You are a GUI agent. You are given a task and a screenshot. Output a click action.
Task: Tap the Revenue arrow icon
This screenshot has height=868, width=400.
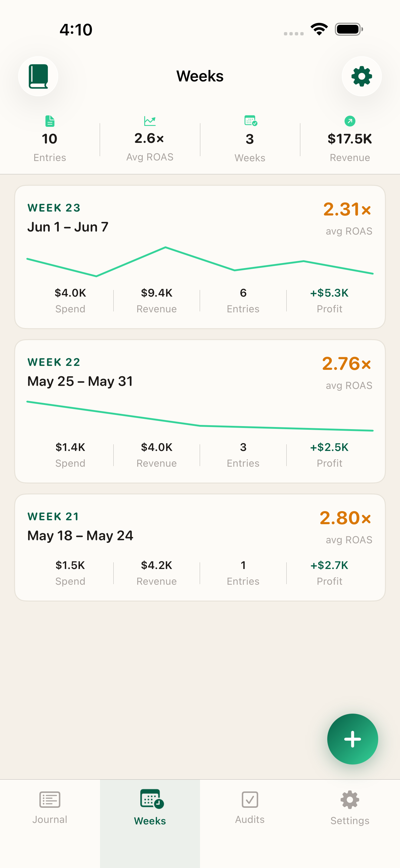350,121
